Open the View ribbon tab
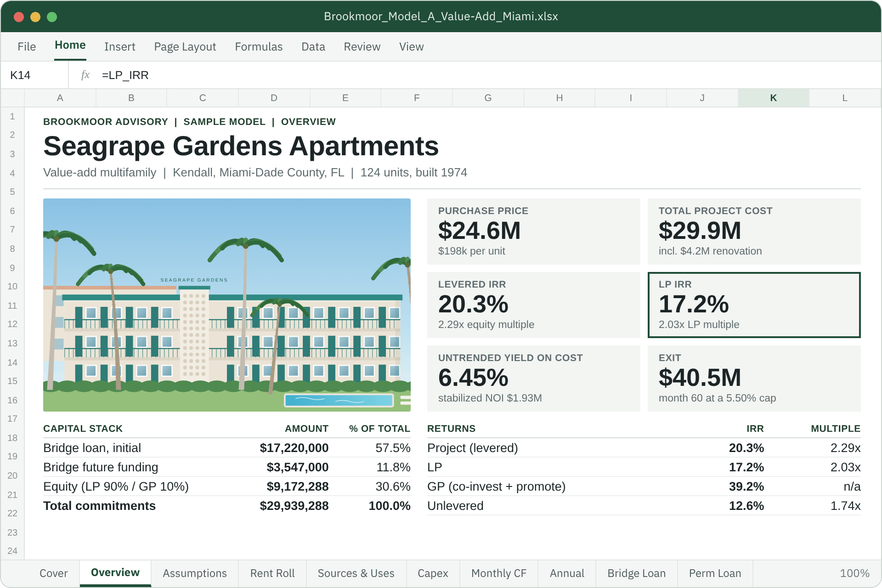 411,46
